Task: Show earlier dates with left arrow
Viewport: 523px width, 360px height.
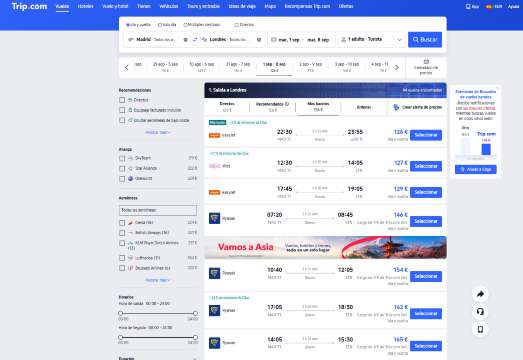Action: 126,68
